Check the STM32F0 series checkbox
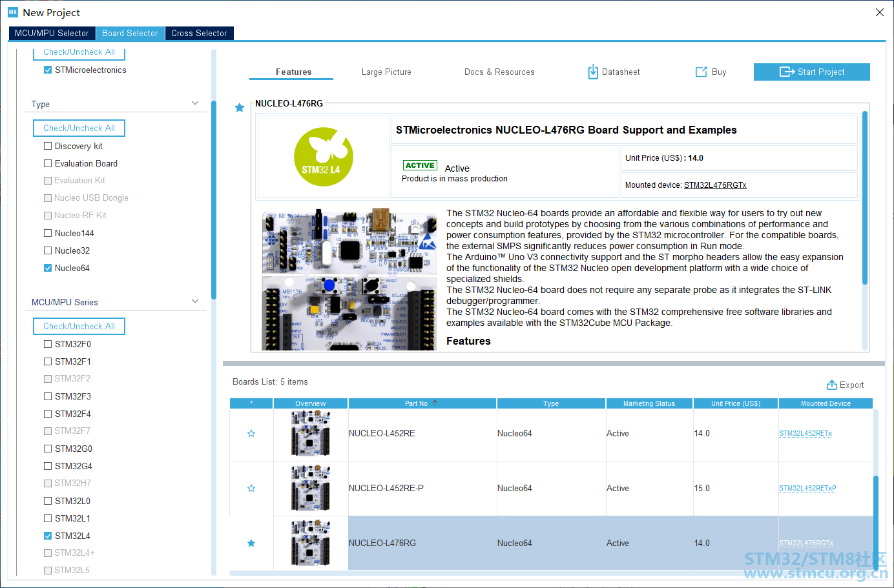This screenshot has height=588, width=894. (x=48, y=344)
